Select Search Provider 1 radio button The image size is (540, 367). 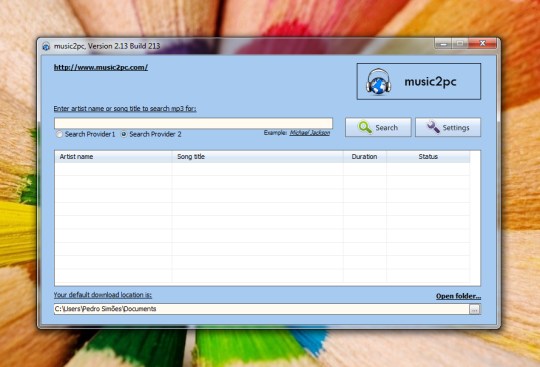coord(59,134)
